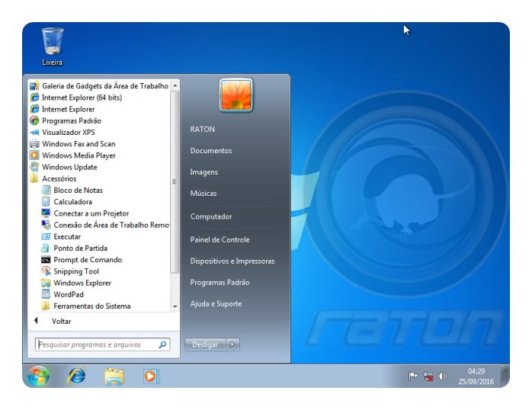Click the Prompt de Comando icon
This screenshot has width=532, height=410.
coord(46,260)
